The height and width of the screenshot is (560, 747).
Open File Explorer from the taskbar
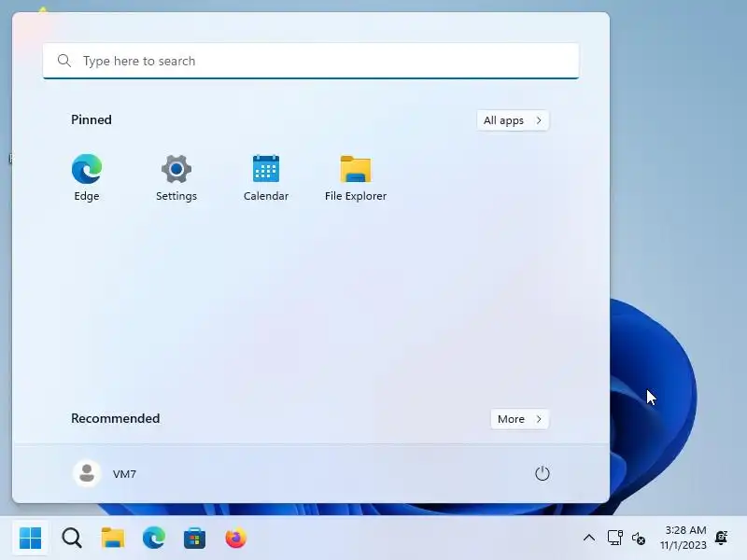pyautogui.click(x=113, y=539)
